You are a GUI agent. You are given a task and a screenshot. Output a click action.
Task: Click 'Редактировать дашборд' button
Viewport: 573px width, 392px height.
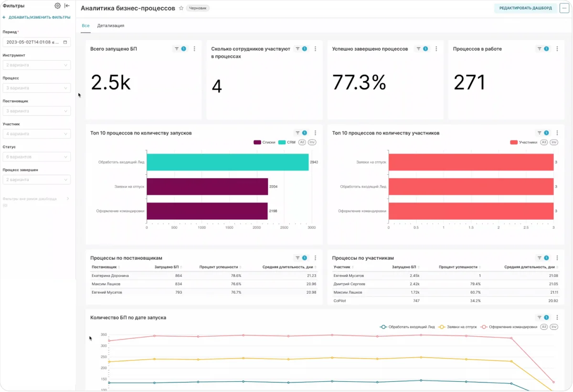click(525, 8)
